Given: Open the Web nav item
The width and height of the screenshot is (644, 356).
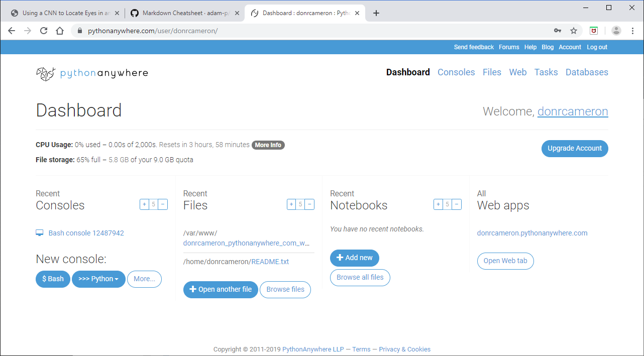Looking at the screenshot, I should (518, 72).
